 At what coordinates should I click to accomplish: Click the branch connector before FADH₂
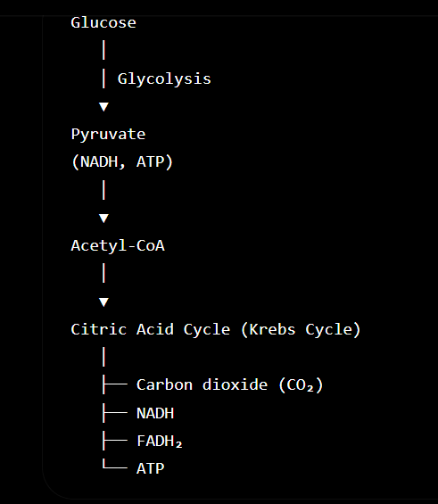(x=115, y=441)
